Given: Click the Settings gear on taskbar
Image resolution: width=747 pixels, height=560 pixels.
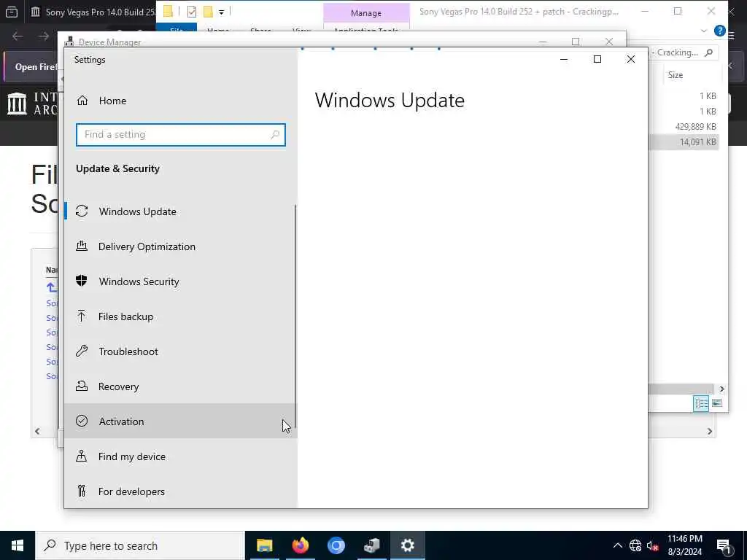Looking at the screenshot, I should pos(407,545).
